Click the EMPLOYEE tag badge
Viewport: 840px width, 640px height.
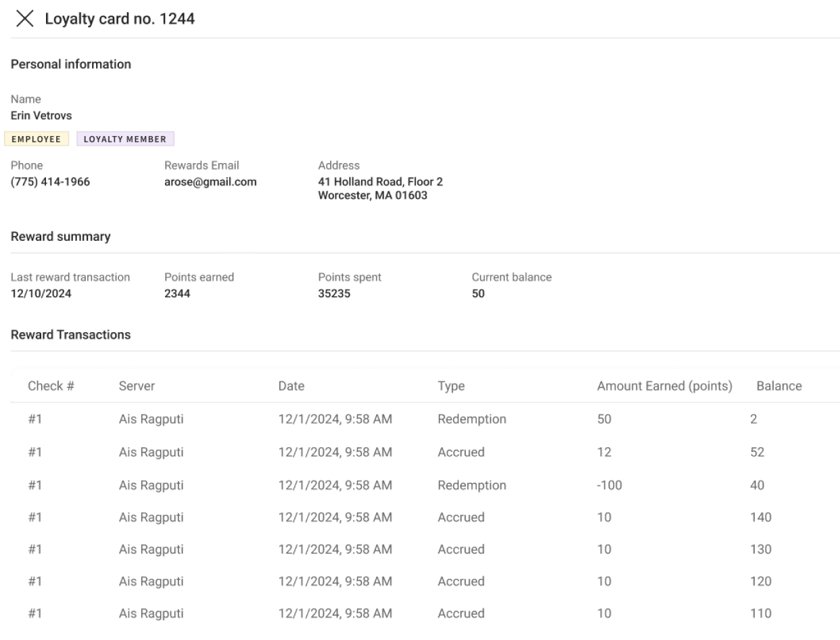pos(37,139)
